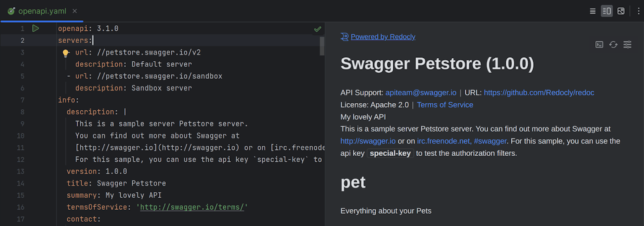Open the Terms of Service link

click(x=444, y=105)
